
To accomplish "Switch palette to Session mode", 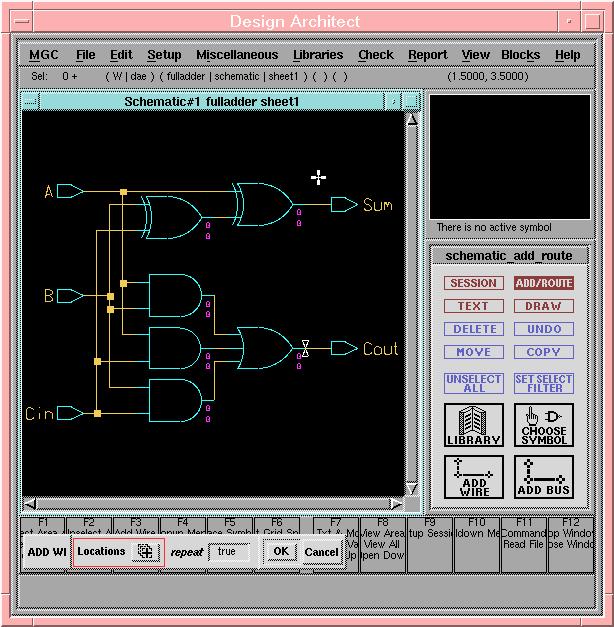I will [x=473, y=283].
